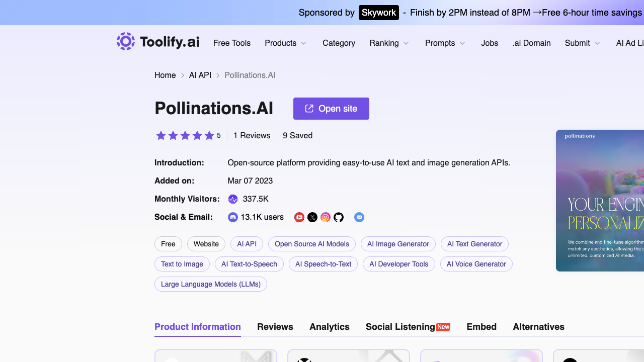The image size is (644, 362).
Task: Switch to the Alternatives tab
Action: click(539, 327)
